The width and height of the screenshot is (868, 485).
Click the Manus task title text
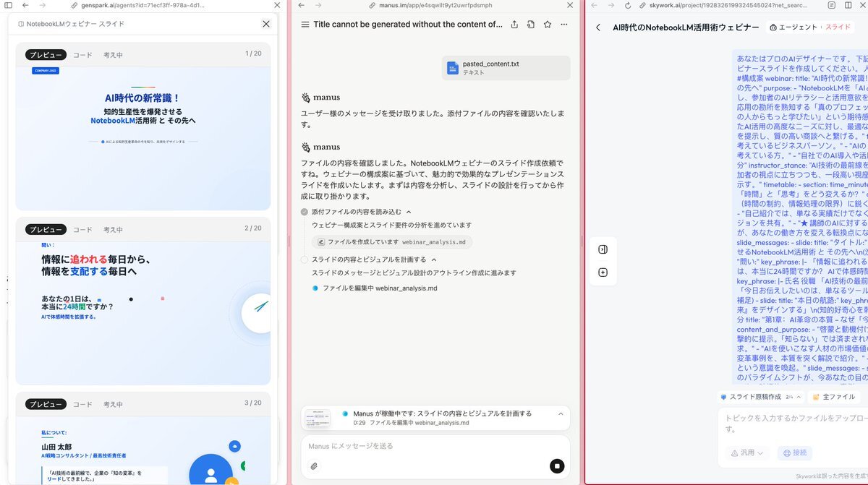point(408,25)
